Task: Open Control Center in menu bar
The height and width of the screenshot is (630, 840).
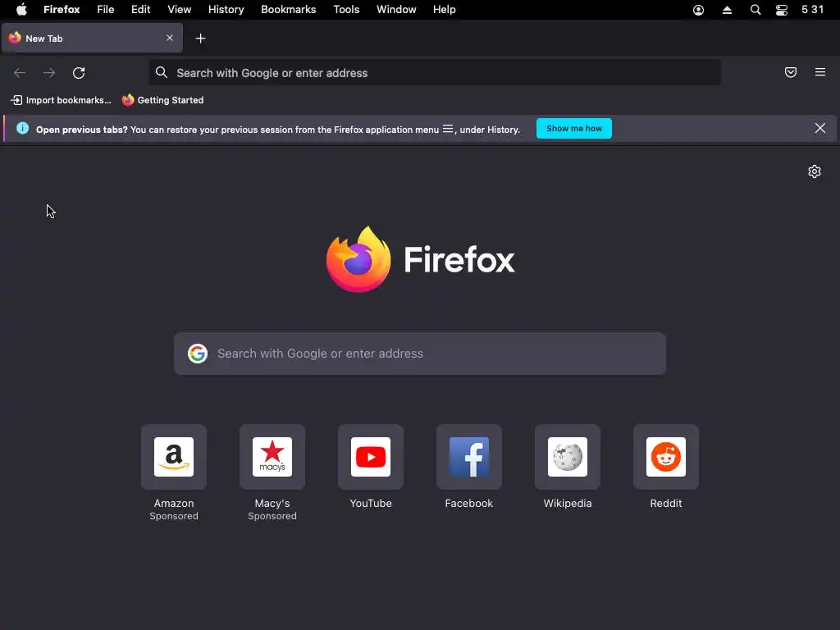Action: 782,10
